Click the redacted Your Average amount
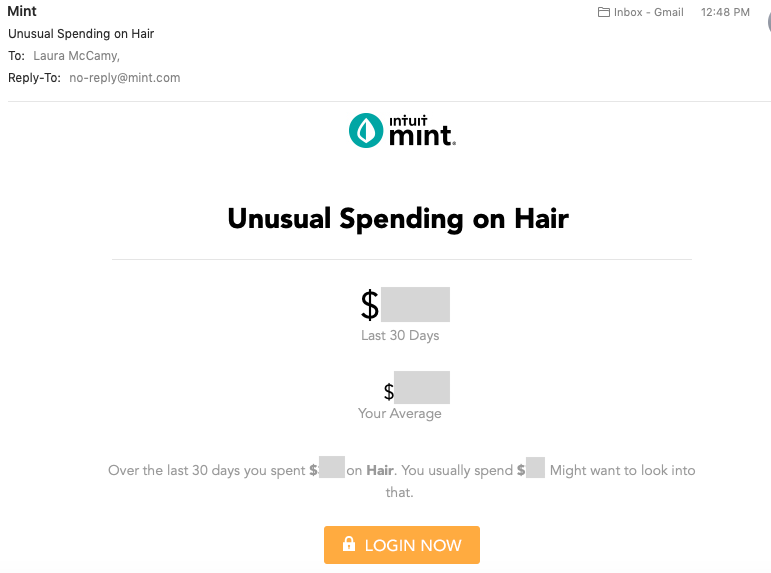 421,388
